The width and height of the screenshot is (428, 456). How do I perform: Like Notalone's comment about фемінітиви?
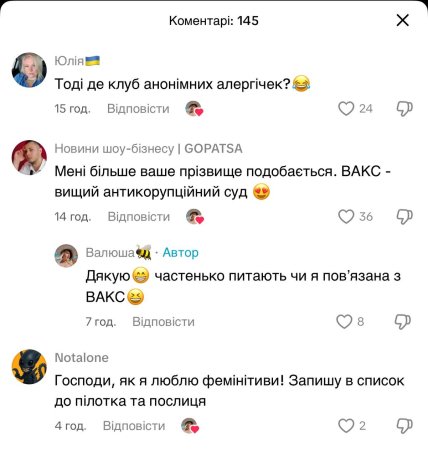pyautogui.click(x=346, y=426)
